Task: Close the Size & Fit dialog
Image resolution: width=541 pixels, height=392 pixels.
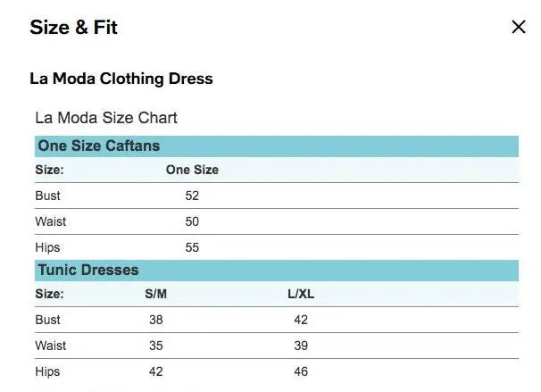Action: tap(519, 27)
